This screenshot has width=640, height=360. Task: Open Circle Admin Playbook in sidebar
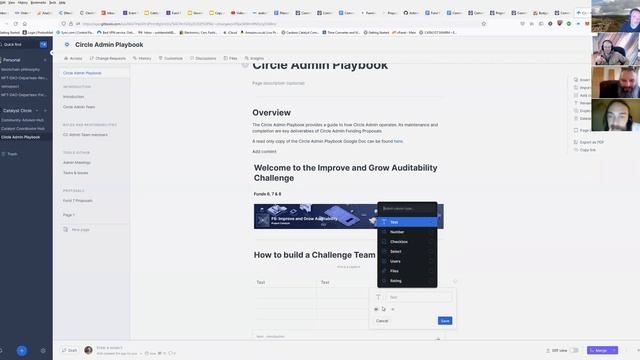click(20, 137)
